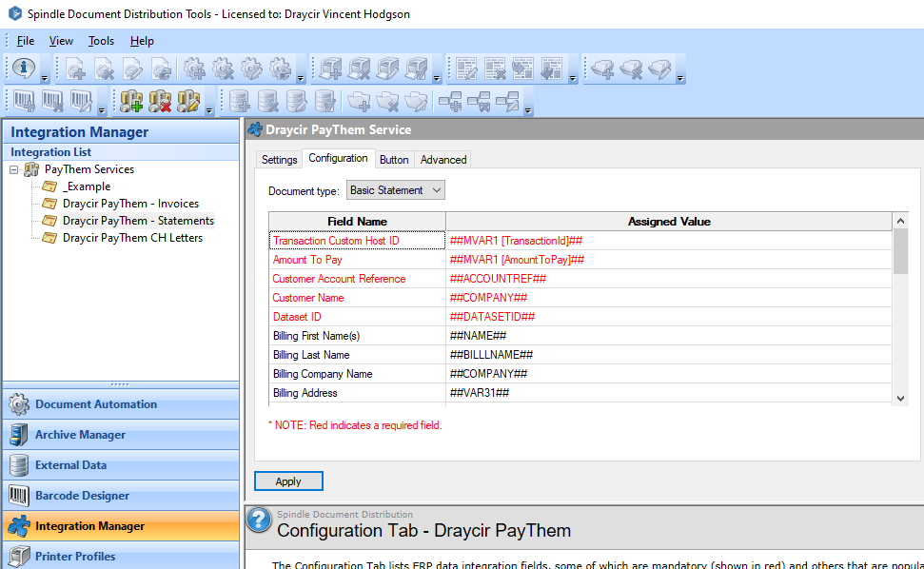
Task: Select the Configuration tab
Action: point(338,158)
